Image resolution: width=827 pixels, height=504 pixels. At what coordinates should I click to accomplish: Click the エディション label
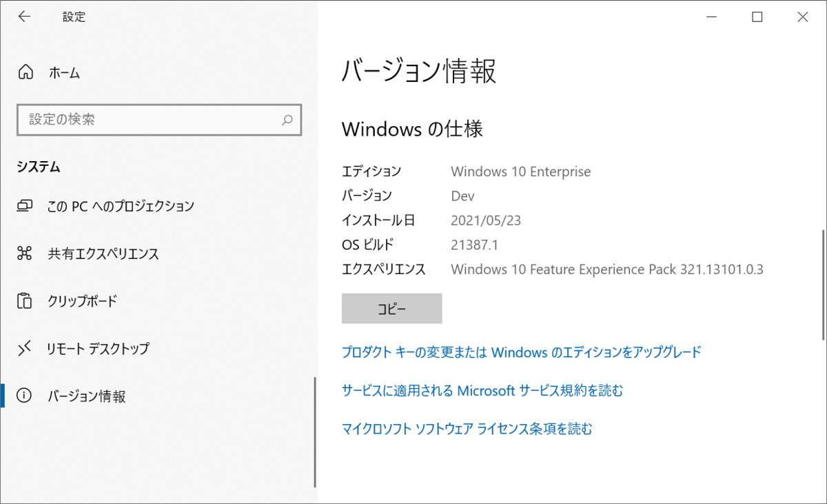click(371, 171)
